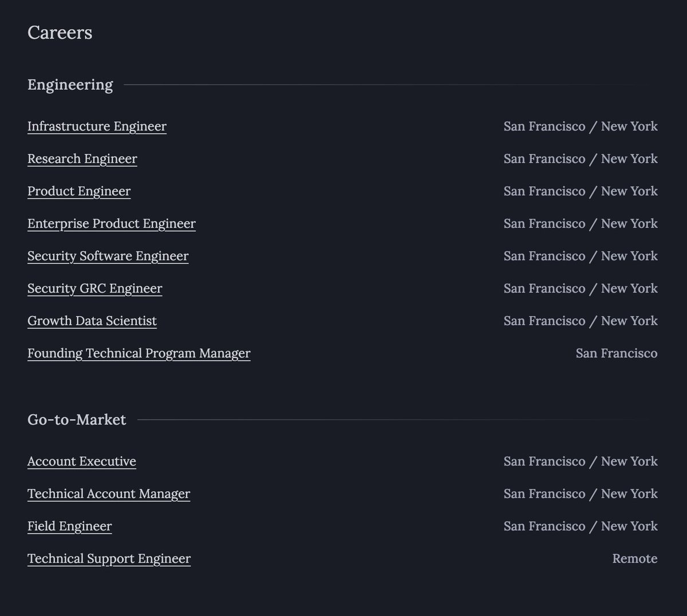Open the Product Engineer position
Viewport: 687px width, 616px height.
pos(79,191)
